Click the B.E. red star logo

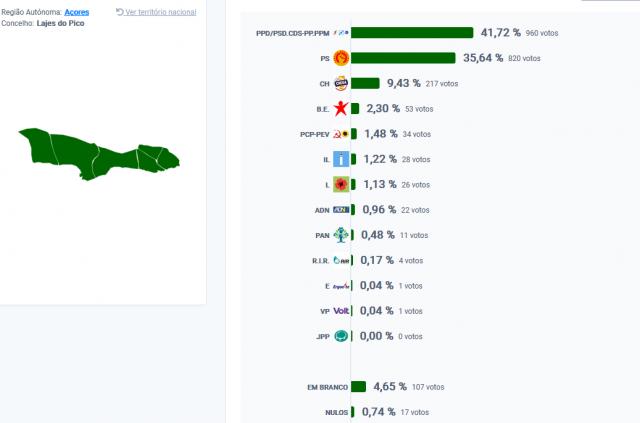[x=340, y=108]
